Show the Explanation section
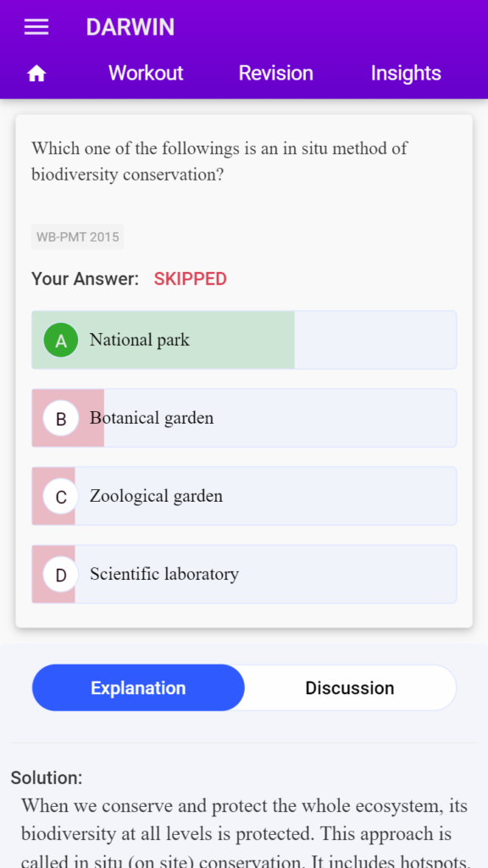This screenshot has height=868, width=488. [138, 687]
